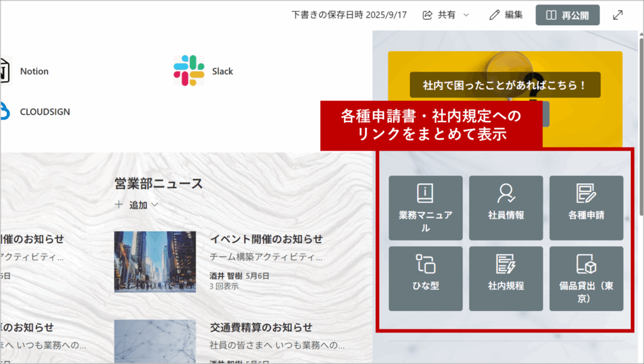Click the CLOUDSIGN cloud logo icon
644x364 pixels.
point(4,111)
